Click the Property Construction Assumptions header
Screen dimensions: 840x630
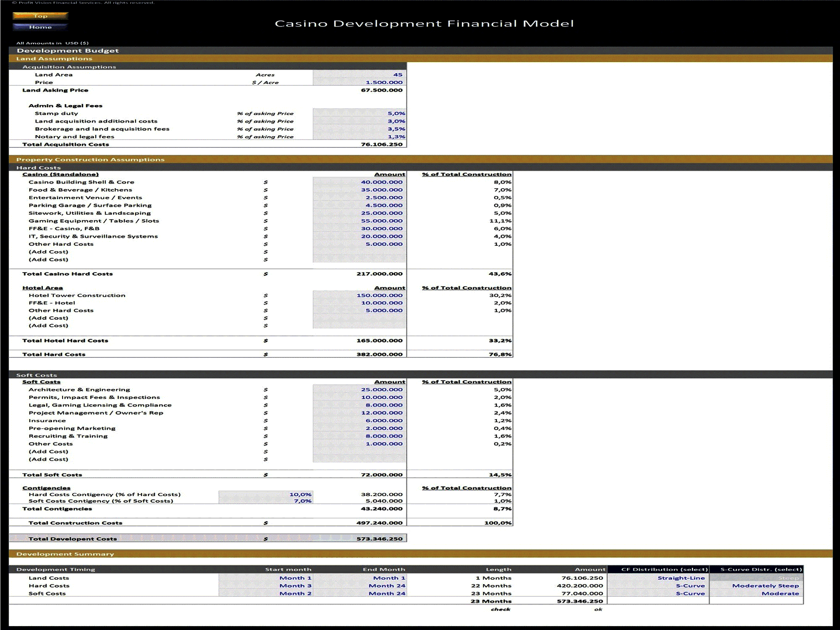pyautogui.click(x=420, y=159)
